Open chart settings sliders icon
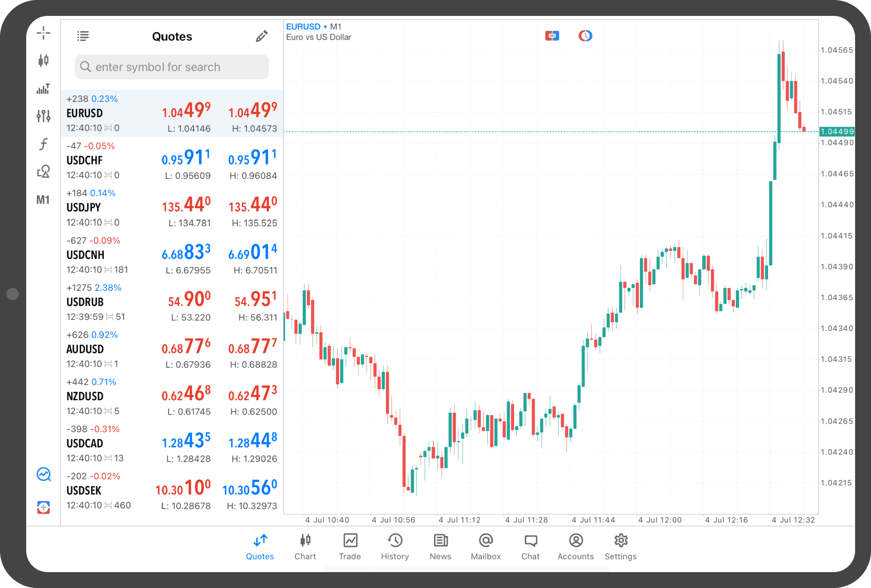 44,116
